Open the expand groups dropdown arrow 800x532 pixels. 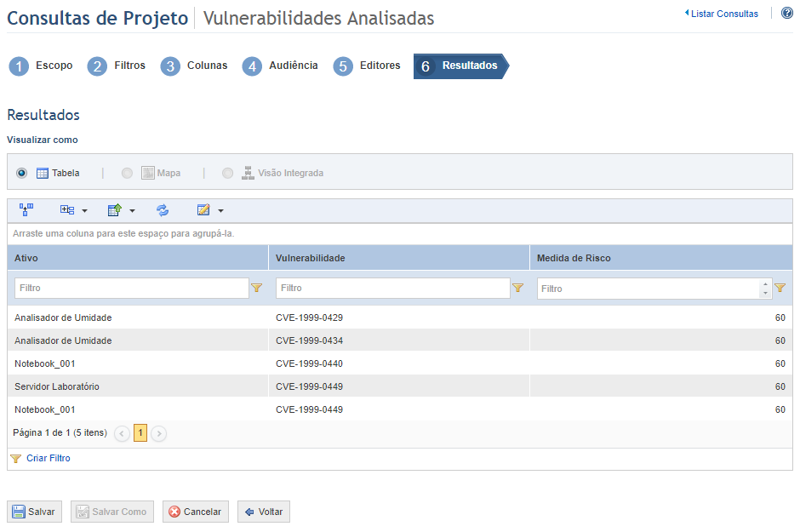click(85, 210)
